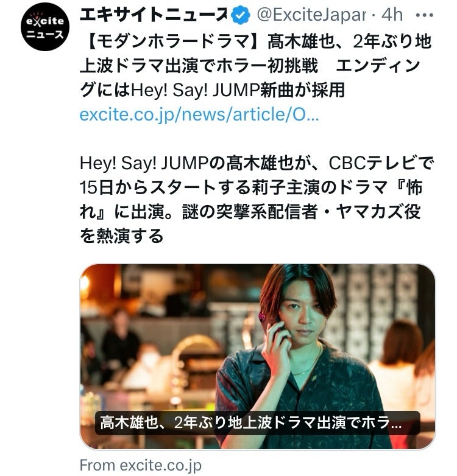Click the line mentioning 莉子主演のドラマ『怖
Image resolution: width=457 pixels, height=476 pixels.
coord(251,187)
